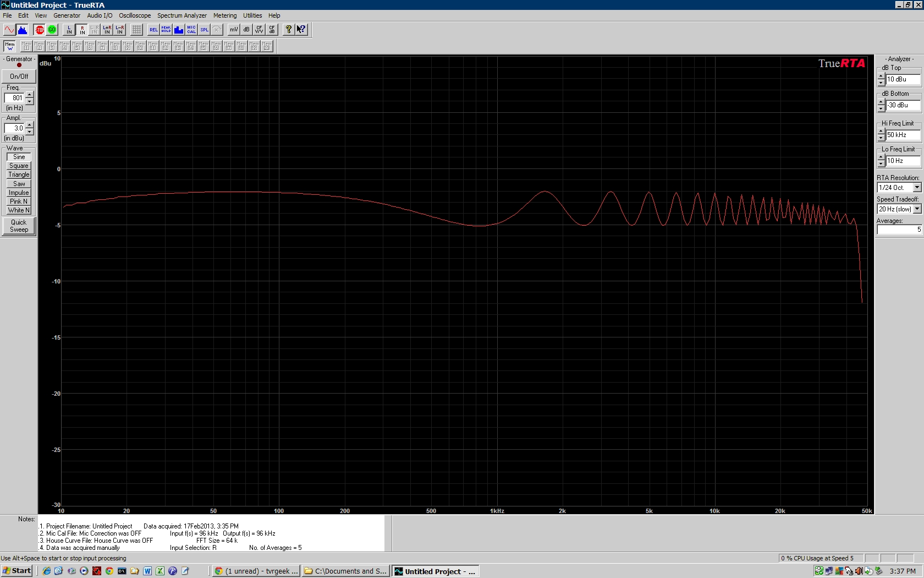
Task: Select R IN input channel
Action: (x=82, y=30)
